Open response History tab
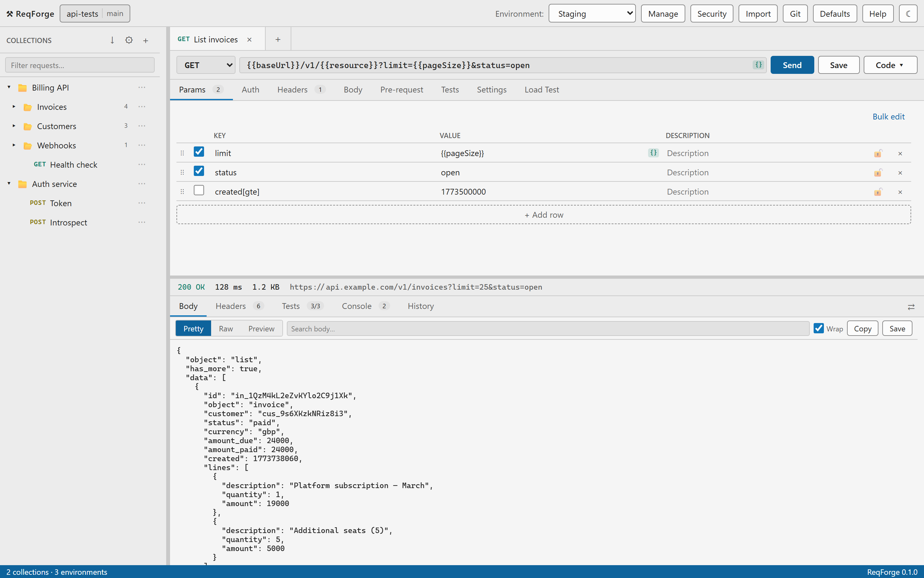This screenshot has height=578, width=924. 420,306
